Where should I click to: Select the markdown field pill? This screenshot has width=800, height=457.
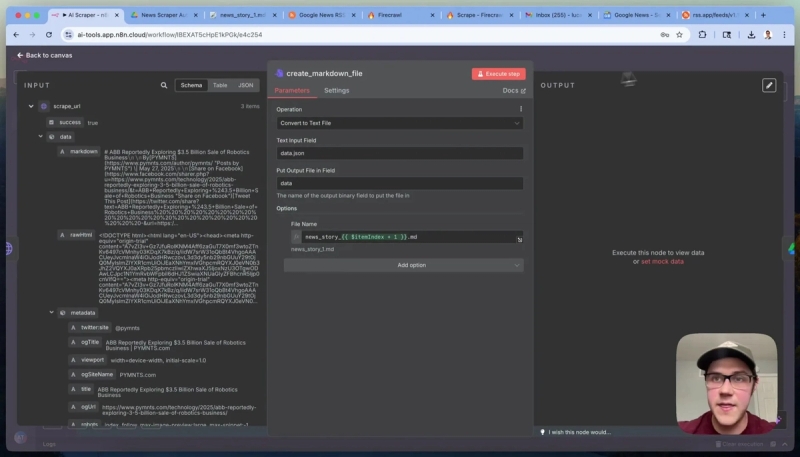[x=79, y=151]
